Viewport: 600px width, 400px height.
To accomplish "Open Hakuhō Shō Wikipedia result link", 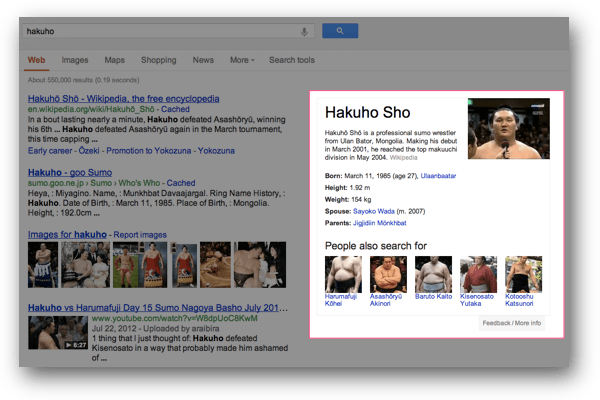I will coord(123,99).
